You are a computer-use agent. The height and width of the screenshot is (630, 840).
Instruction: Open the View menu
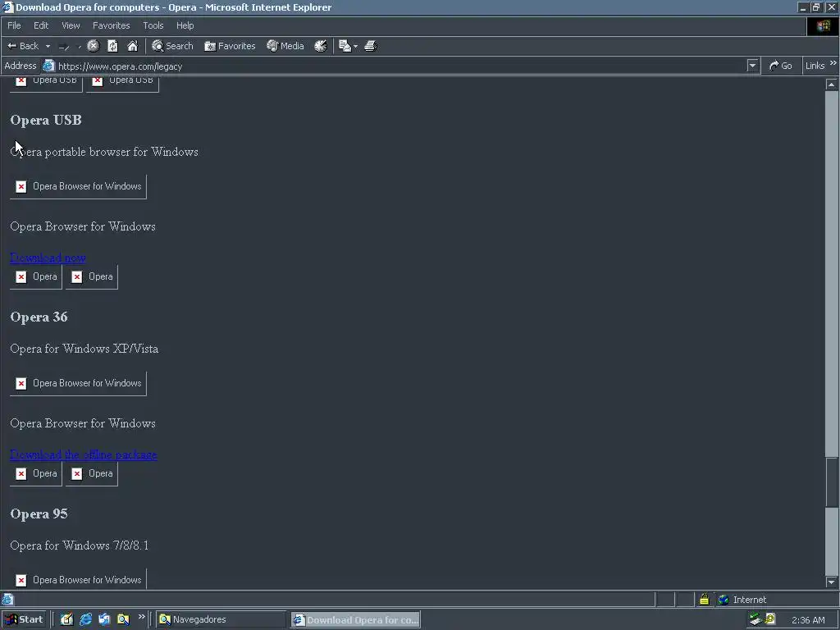click(x=71, y=25)
